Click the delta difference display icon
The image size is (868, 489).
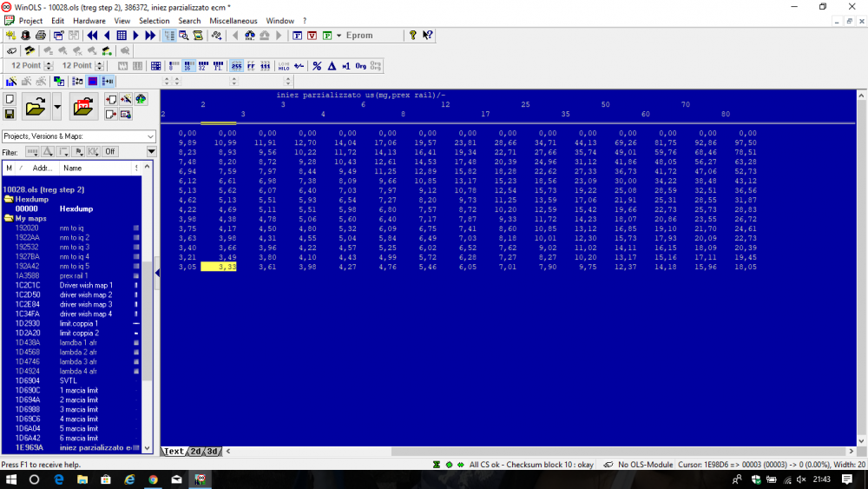pyautogui.click(x=332, y=66)
